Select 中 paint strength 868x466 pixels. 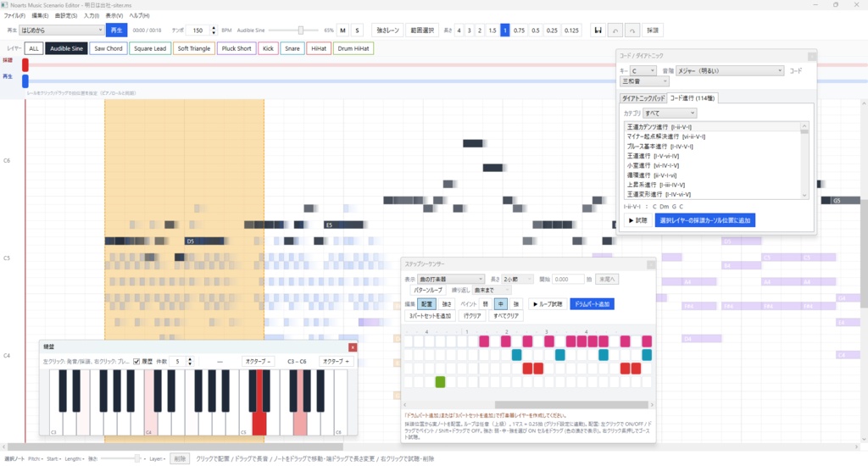click(x=500, y=304)
